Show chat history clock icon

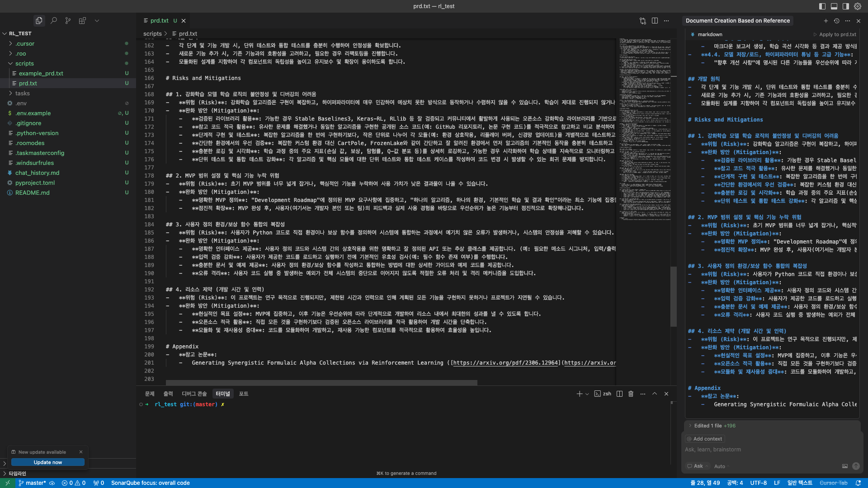[837, 21]
